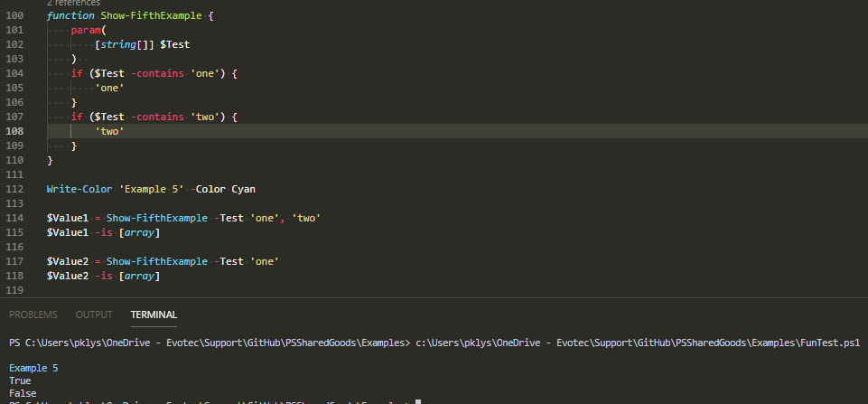Image resolution: width=868 pixels, height=404 pixels.
Task: Click 'Example 5' text in terminal output
Action: coord(33,368)
